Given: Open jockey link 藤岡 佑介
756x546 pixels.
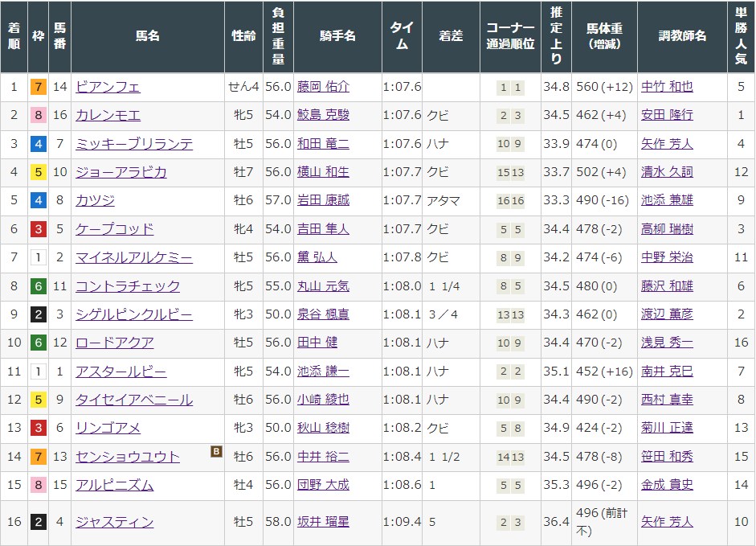Looking at the screenshot, I should click(x=323, y=87).
